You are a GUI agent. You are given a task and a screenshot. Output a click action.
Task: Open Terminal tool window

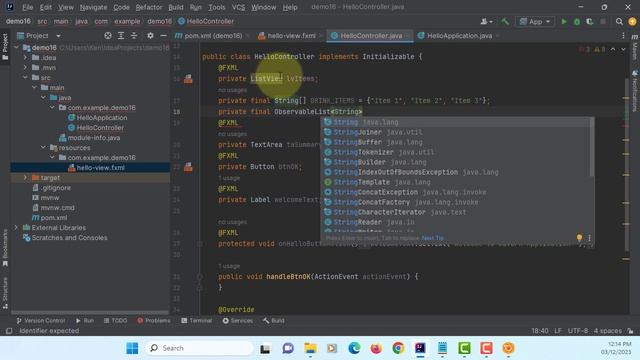[197, 320]
